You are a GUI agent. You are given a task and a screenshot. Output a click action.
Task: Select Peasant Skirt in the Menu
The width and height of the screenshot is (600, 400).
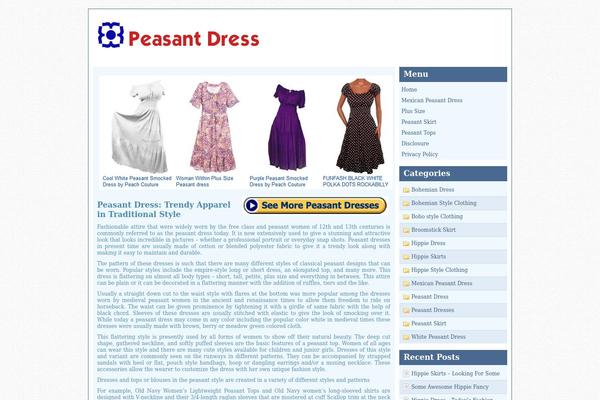pos(419,122)
